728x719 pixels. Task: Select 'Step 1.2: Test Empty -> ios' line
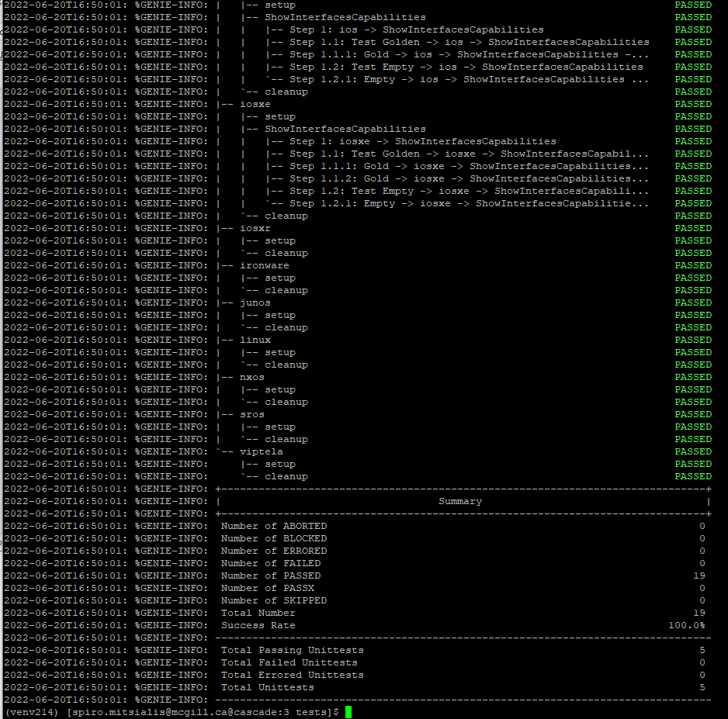coord(466,67)
